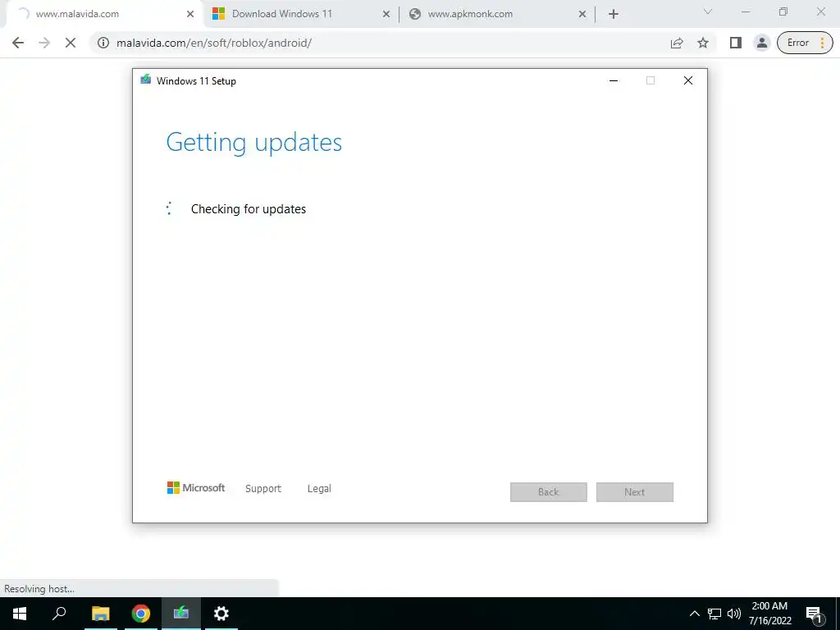
Task: Click the Next button in Setup
Action: tap(635, 492)
